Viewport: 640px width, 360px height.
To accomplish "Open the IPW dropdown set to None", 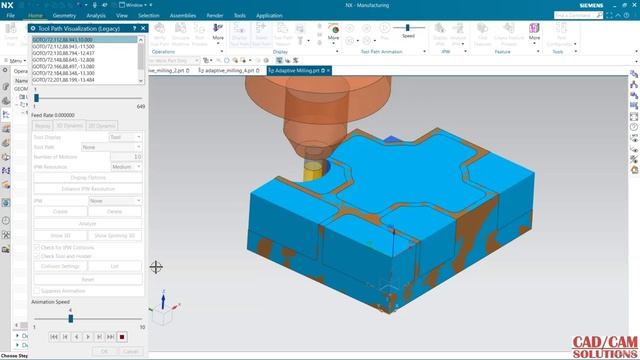I will pos(115,201).
